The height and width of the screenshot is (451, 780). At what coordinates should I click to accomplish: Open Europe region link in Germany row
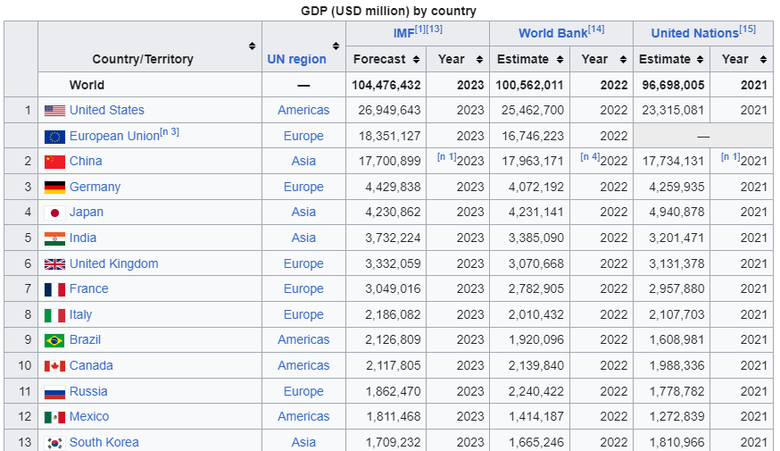point(303,187)
